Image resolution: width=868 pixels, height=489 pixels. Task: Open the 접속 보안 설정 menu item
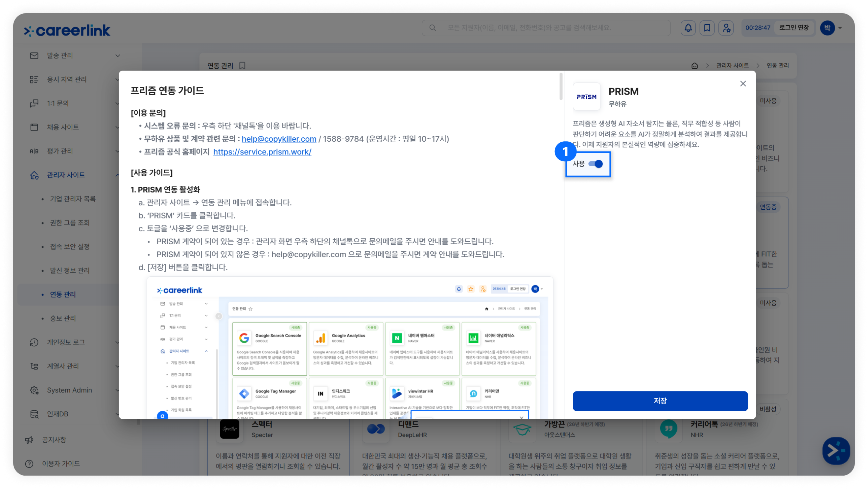click(x=70, y=247)
